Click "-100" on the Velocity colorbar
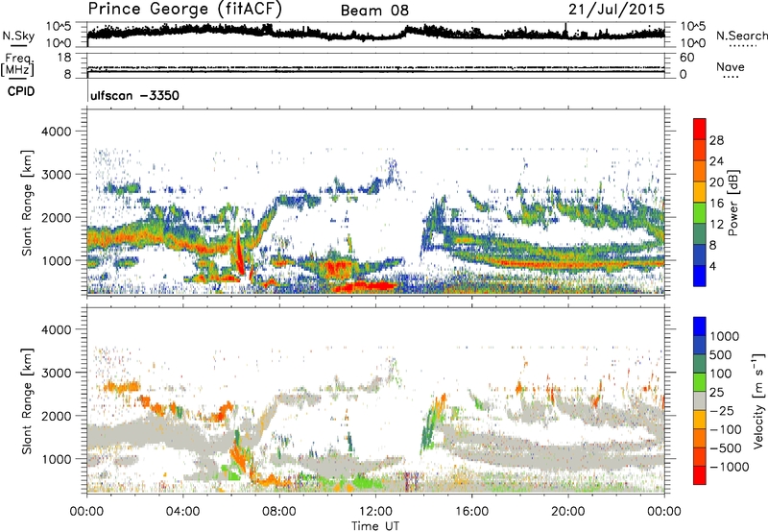This screenshot has width=768, height=532. click(725, 429)
